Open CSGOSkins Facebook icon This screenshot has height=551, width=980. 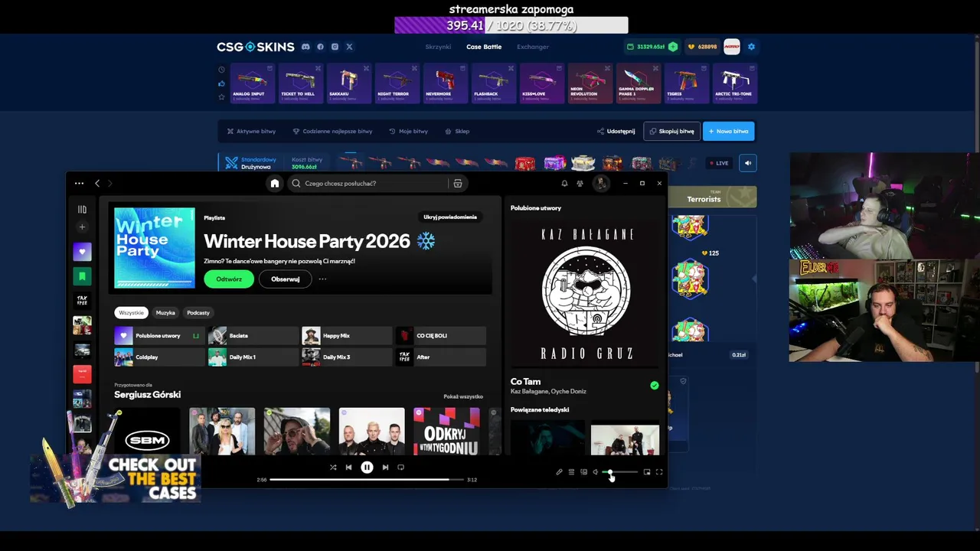tap(320, 47)
